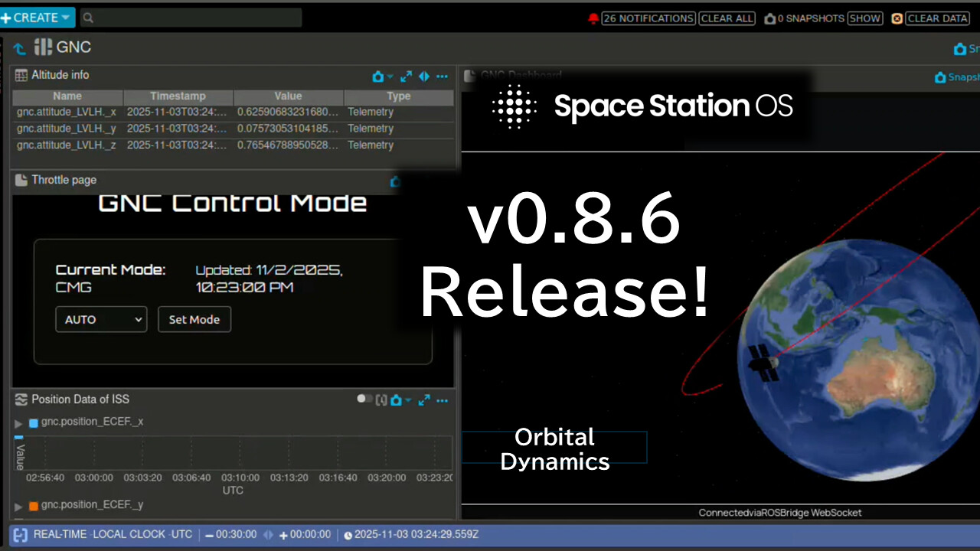The width and height of the screenshot is (980, 551).
Task: Click the Clear All button
Action: tap(727, 18)
